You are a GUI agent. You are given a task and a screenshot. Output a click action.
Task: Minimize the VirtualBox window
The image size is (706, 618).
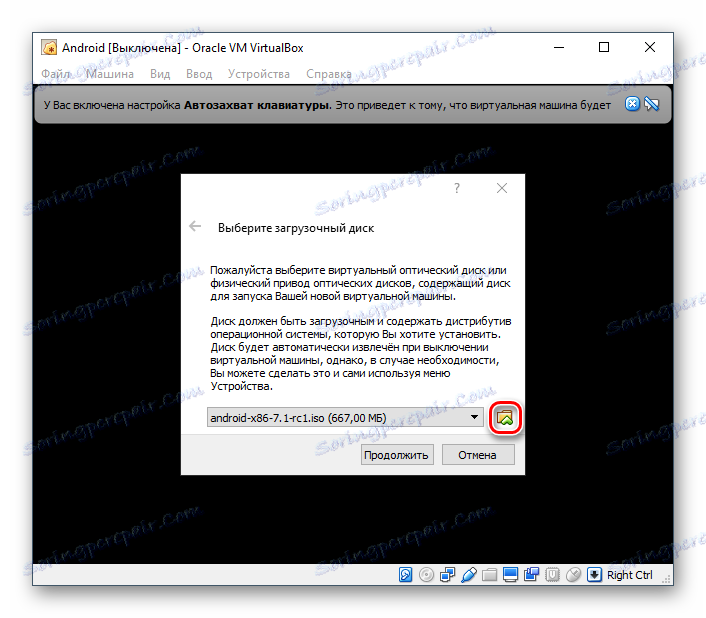coord(559,47)
